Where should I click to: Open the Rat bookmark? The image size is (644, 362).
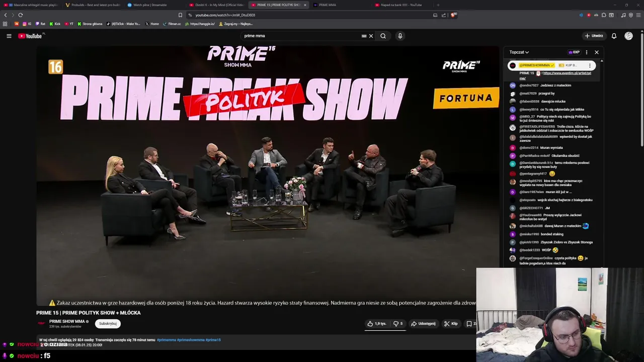[x=40, y=24]
